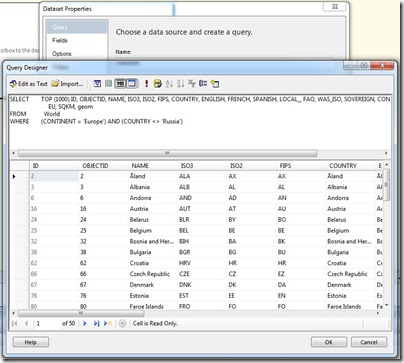Click the Add Table icon
404x363 pixels.
215,84
